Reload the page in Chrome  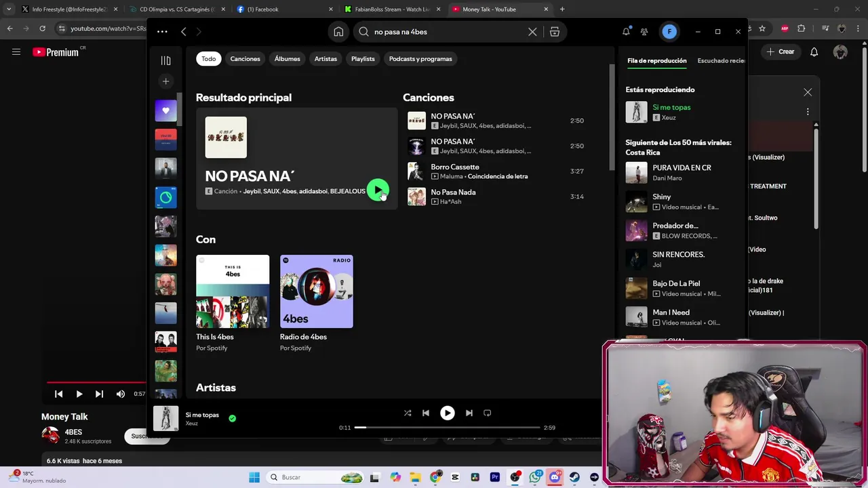click(42, 28)
